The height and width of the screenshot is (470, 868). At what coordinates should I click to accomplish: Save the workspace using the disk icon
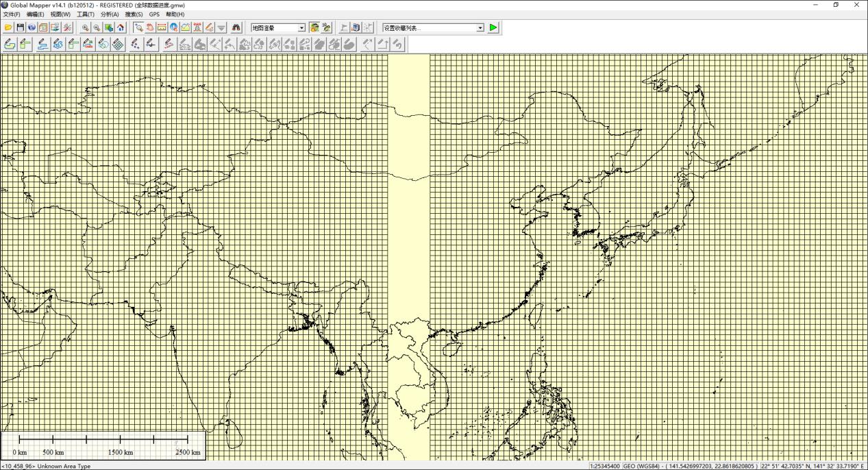pyautogui.click(x=21, y=27)
